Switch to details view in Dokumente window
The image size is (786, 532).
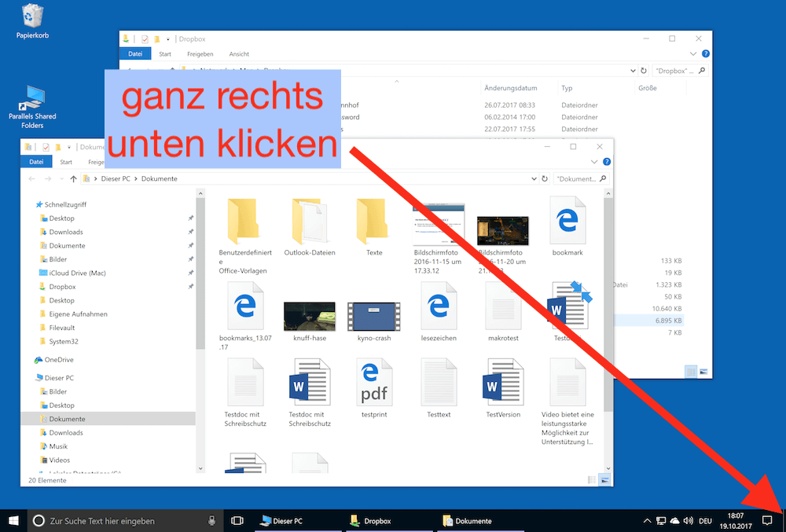pyautogui.click(x=591, y=479)
